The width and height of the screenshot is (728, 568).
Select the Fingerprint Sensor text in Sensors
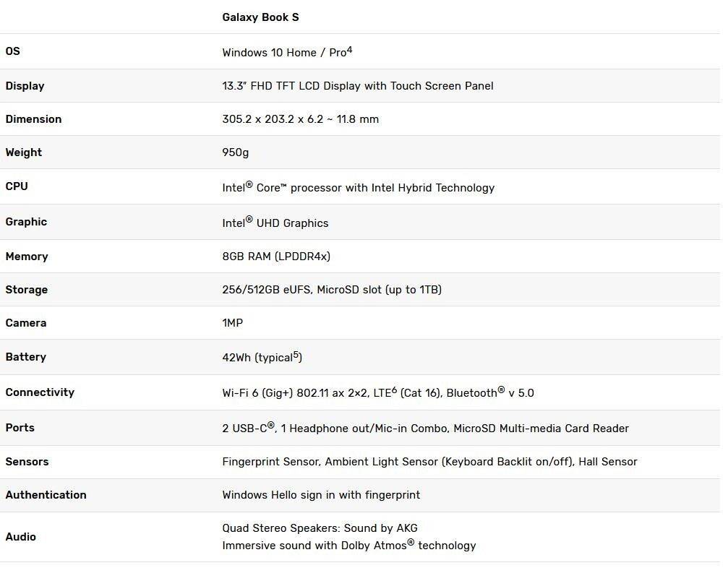tap(270, 462)
